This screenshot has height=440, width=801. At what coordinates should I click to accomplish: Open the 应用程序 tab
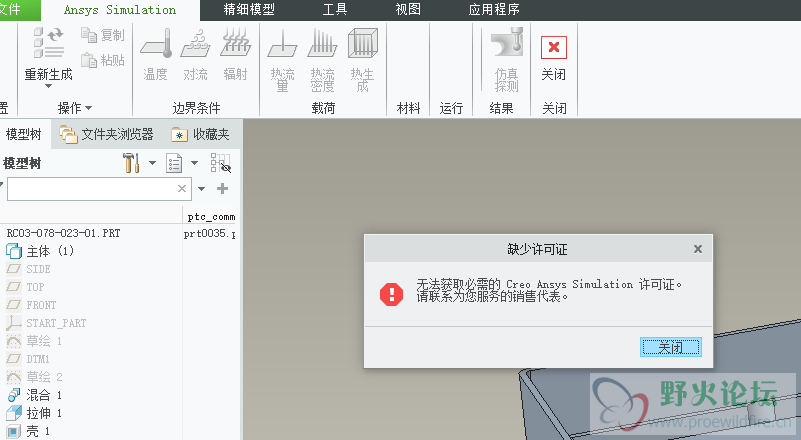coord(494,10)
